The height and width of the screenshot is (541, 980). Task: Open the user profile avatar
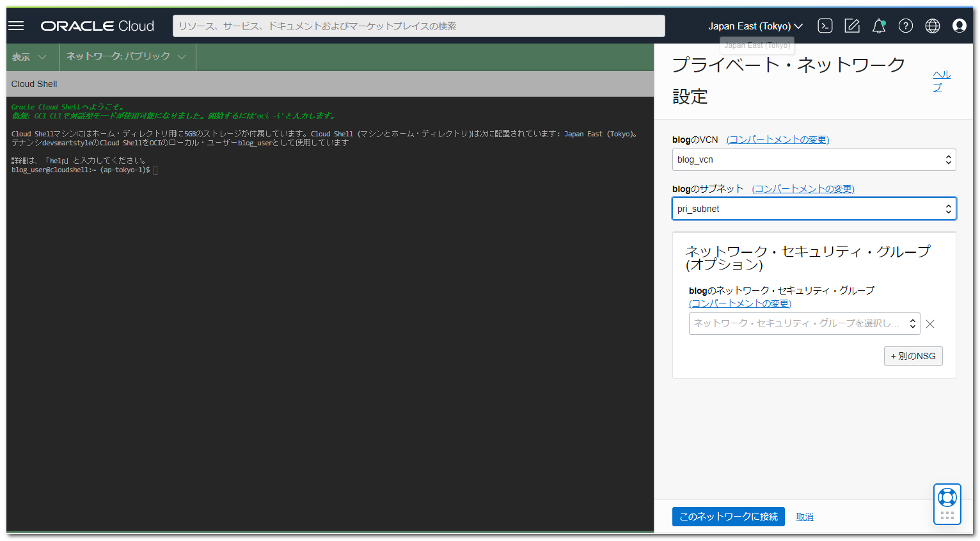[960, 26]
